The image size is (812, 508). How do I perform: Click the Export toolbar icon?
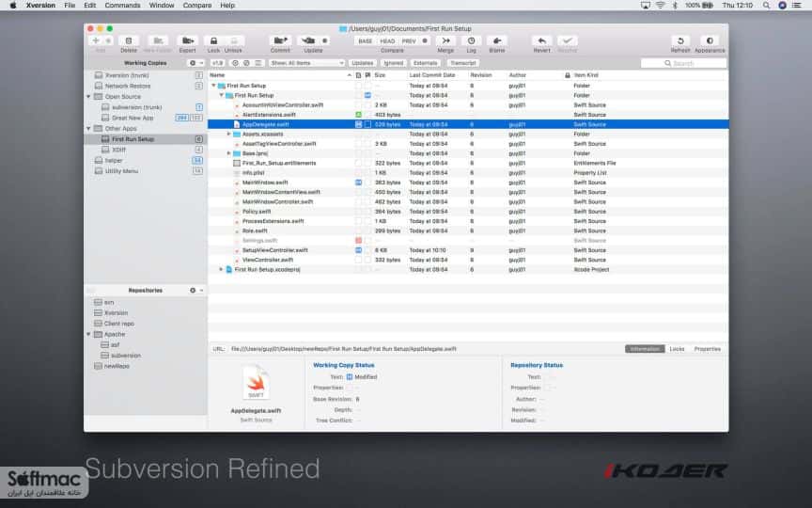pos(187,40)
